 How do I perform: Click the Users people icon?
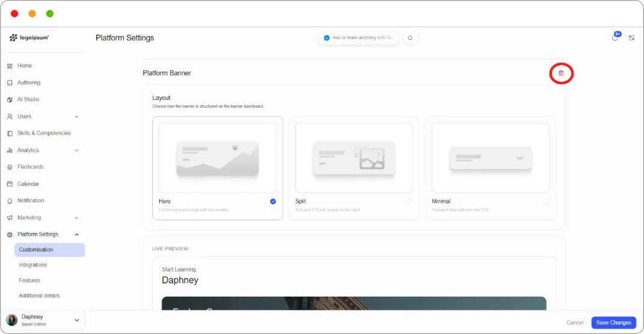point(10,117)
